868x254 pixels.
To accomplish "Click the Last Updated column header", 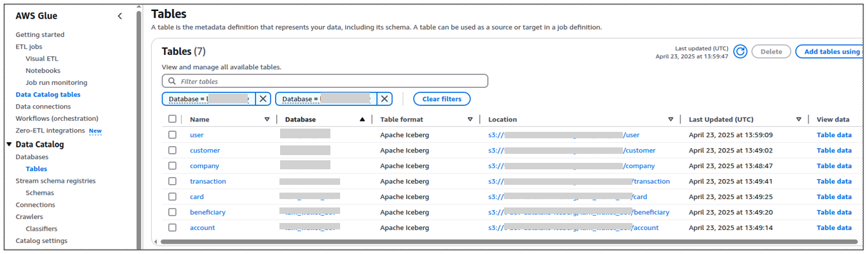I will (721, 120).
